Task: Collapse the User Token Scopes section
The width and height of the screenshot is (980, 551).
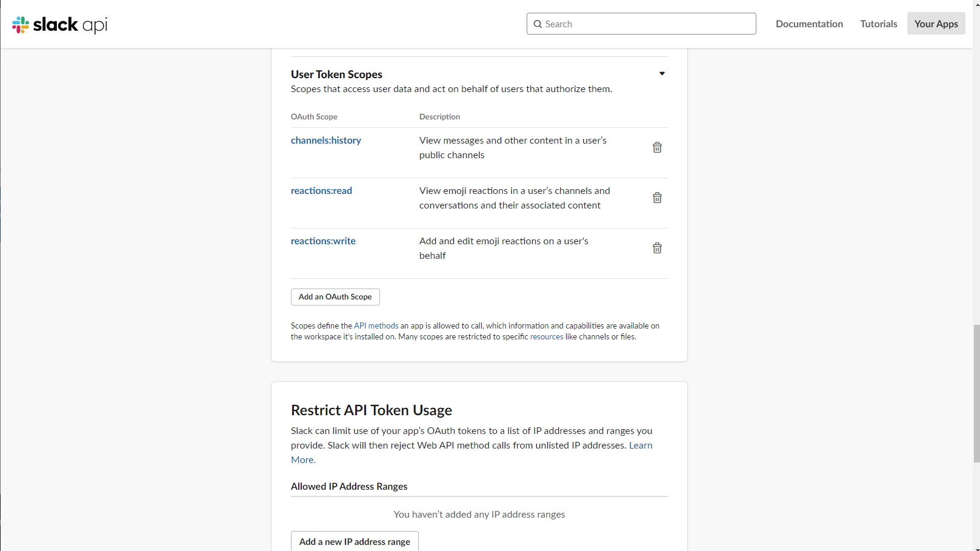Action: (x=662, y=74)
